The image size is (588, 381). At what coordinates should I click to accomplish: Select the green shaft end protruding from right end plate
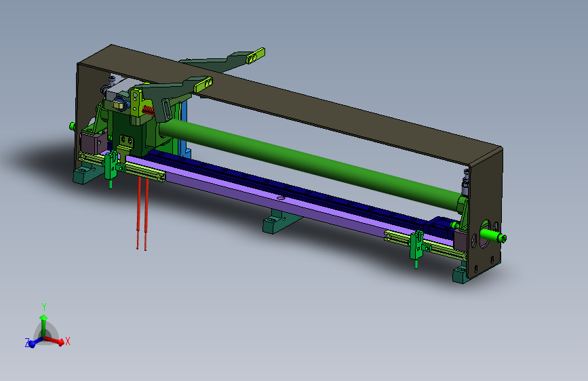click(493, 235)
